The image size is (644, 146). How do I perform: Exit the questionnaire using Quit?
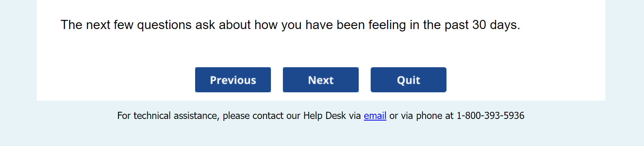(x=408, y=80)
